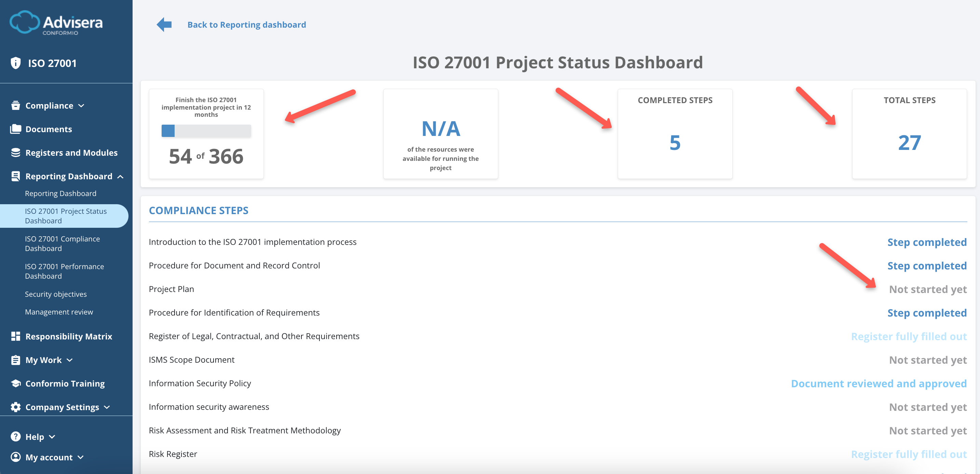Click the Back to Reporting dashboard link
980x474 pixels.
(x=246, y=24)
